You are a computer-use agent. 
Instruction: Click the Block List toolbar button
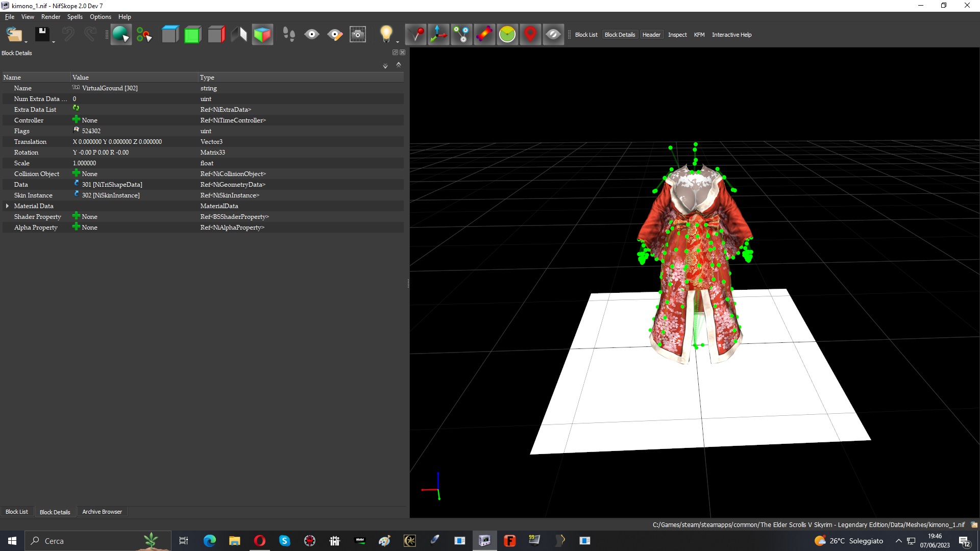[586, 35]
